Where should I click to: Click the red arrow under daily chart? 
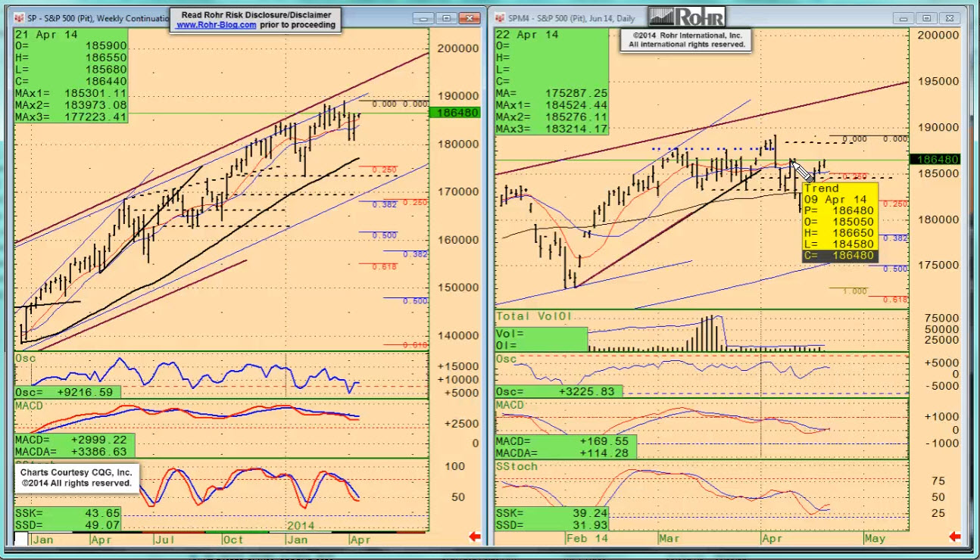coord(956,537)
